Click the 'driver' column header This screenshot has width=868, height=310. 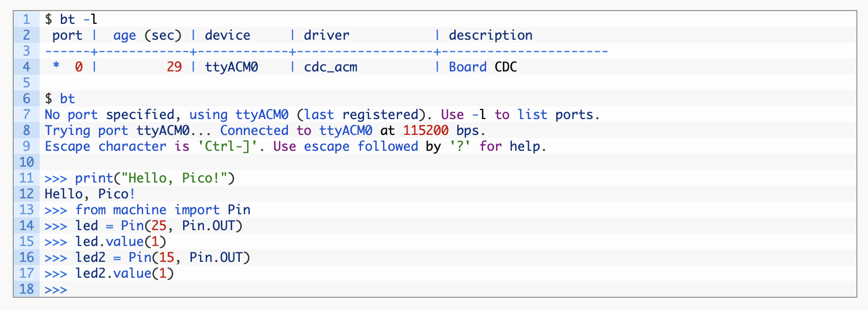(x=327, y=35)
